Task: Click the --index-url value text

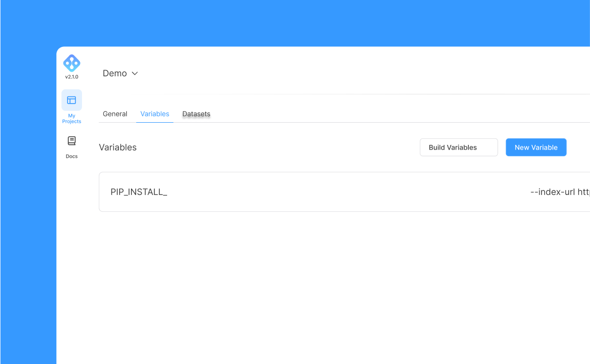Action: [560, 192]
